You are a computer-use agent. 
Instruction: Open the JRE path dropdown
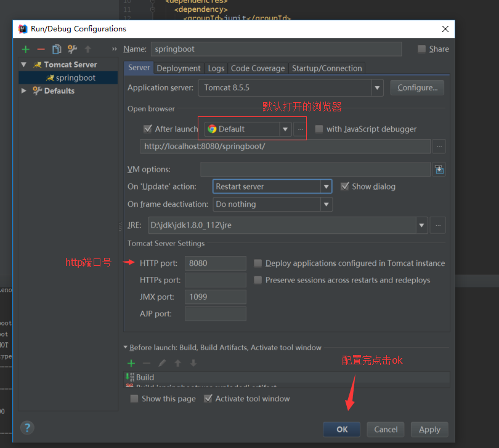[421, 225]
